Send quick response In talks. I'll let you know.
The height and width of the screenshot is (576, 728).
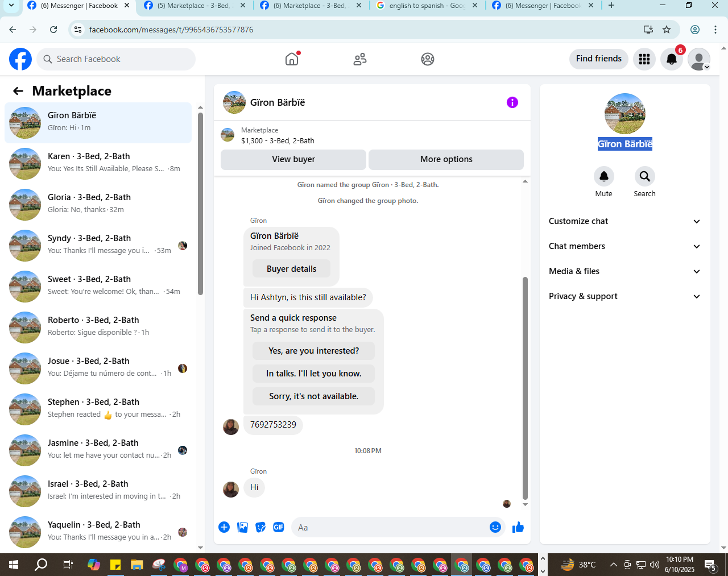[x=314, y=374]
